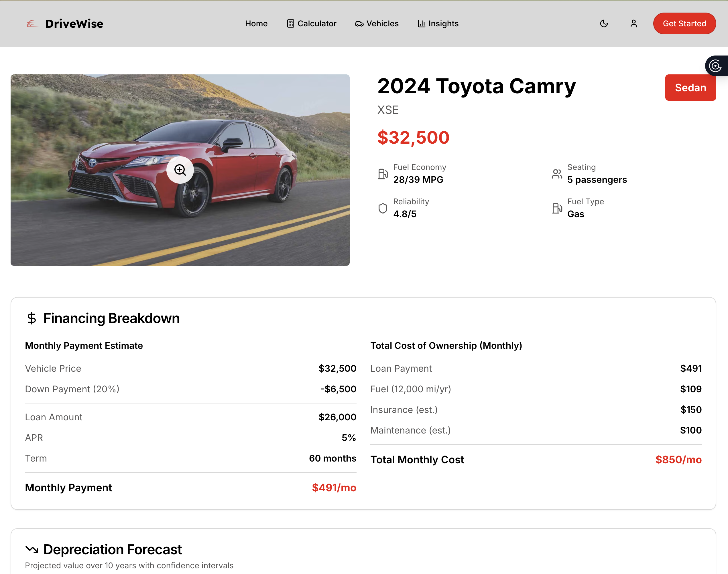Navigate to the Vehicles section
This screenshot has height=574, width=728.
(x=377, y=23)
